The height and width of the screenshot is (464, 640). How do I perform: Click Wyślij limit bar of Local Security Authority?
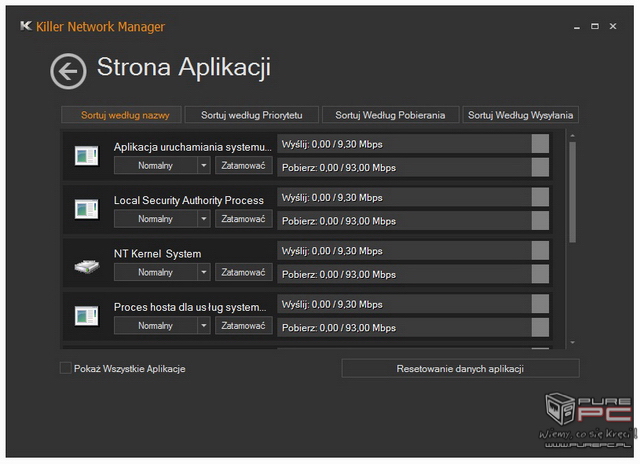pyautogui.click(x=413, y=198)
